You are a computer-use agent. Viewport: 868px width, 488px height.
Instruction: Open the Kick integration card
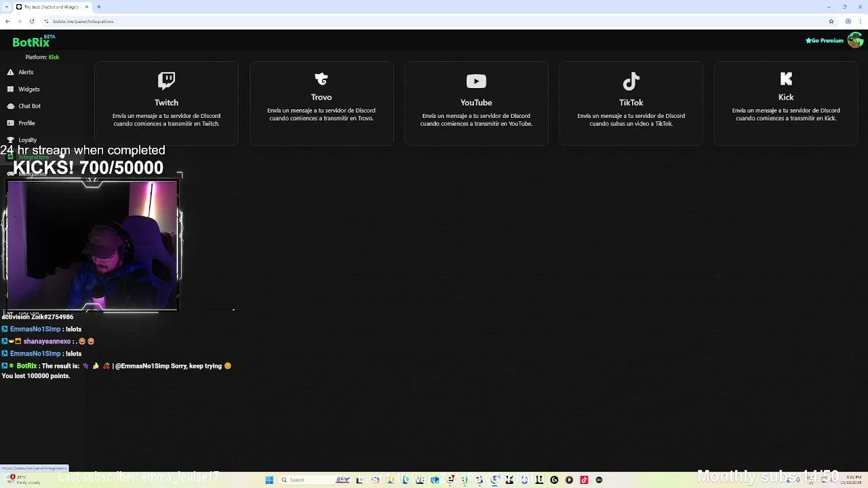click(786, 103)
